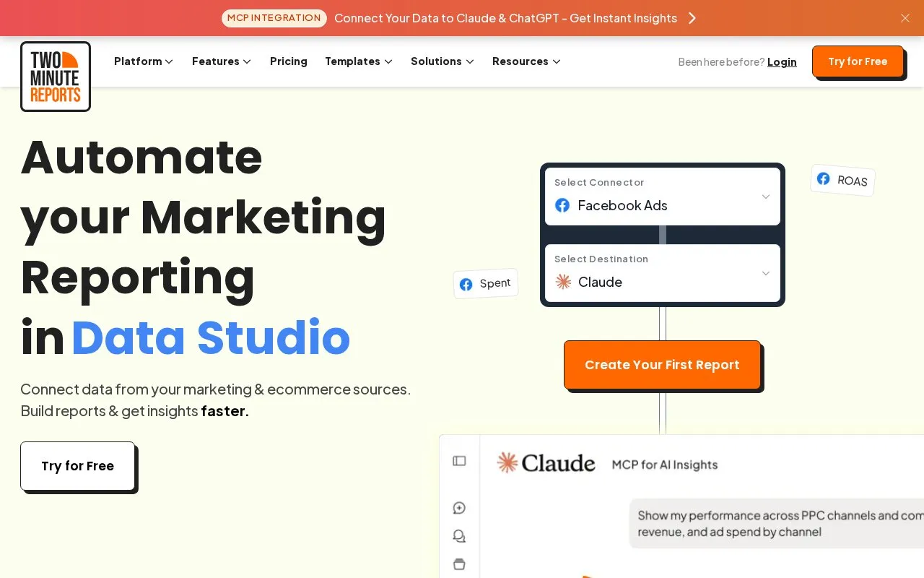Click the new chat plus icon in Claude preview
Viewport: 924px width, 578px height.
pyautogui.click(x=459, y=508)
